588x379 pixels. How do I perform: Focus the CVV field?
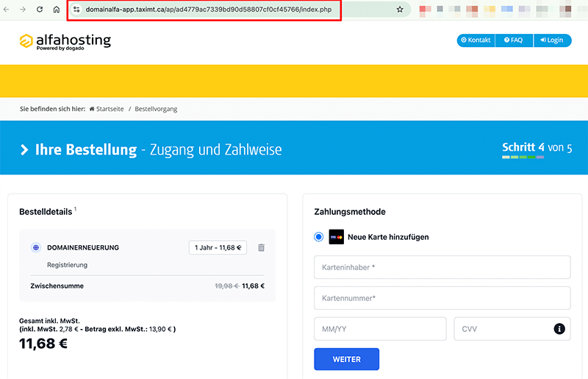[512, 329]
